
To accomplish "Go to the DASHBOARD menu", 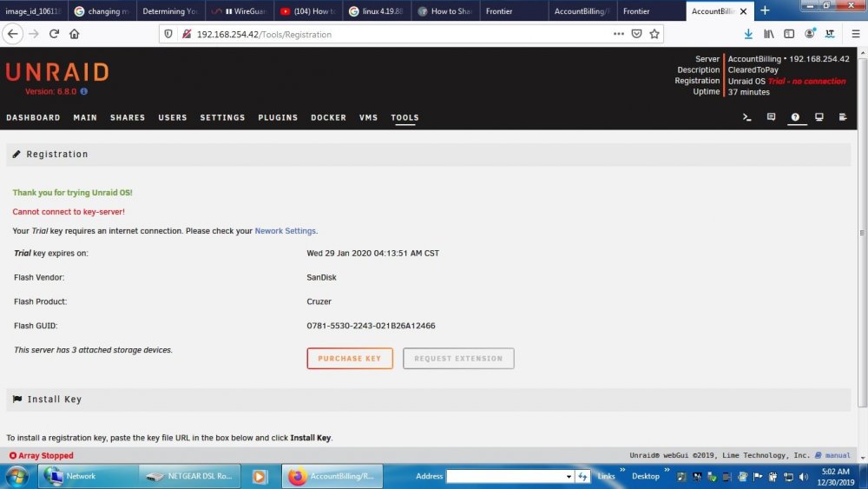I will click(33, 117).
